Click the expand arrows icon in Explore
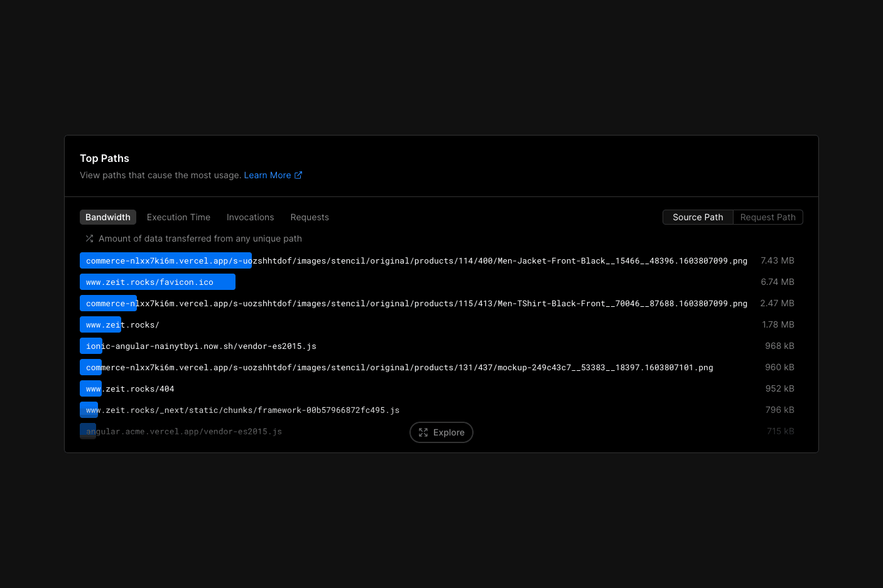 423,432
